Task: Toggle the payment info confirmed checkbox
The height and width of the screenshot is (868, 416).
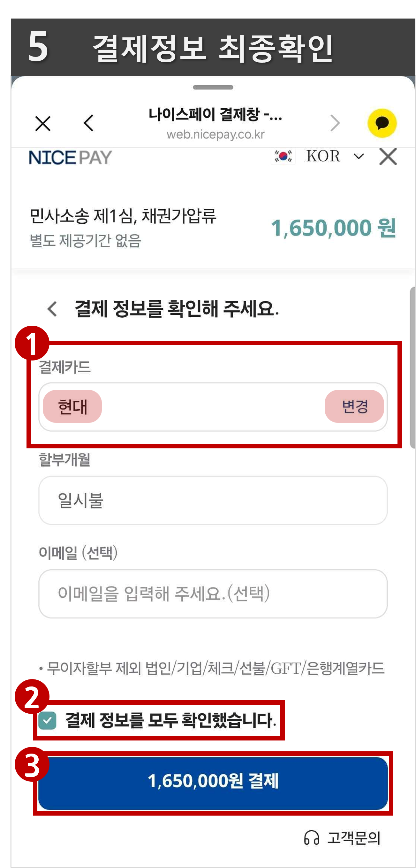Action: (x=48, y=721)
